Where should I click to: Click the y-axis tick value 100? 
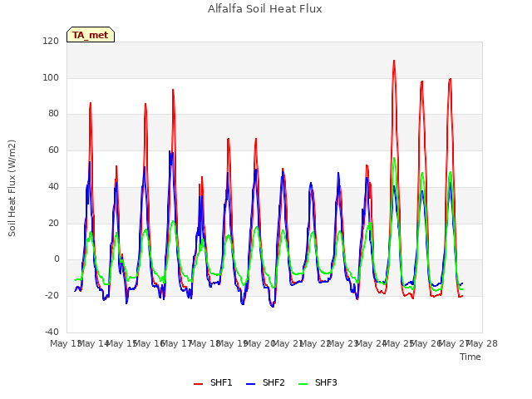tap(51, 77)
